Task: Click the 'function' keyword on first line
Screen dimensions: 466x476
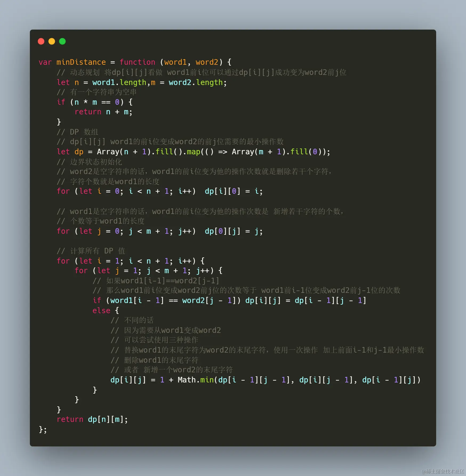Action: point(137,62)
